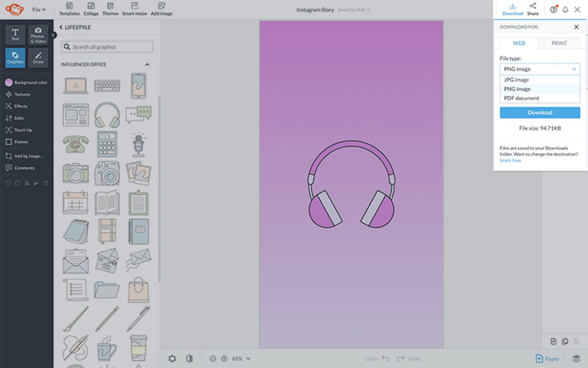Image resolution: width=588 pixels, height=368 pixels.
Task: Select PDF document option
Action: pos(521,98)
